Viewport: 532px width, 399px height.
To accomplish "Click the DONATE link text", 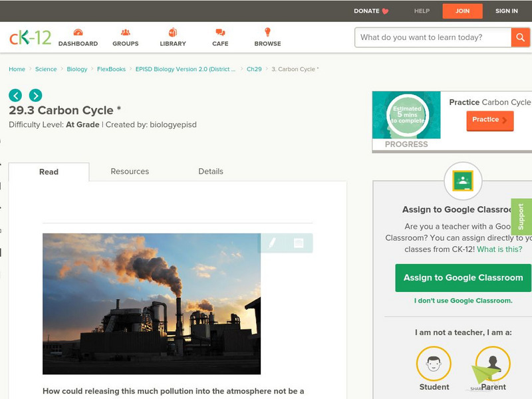I will tap(366, 11).
